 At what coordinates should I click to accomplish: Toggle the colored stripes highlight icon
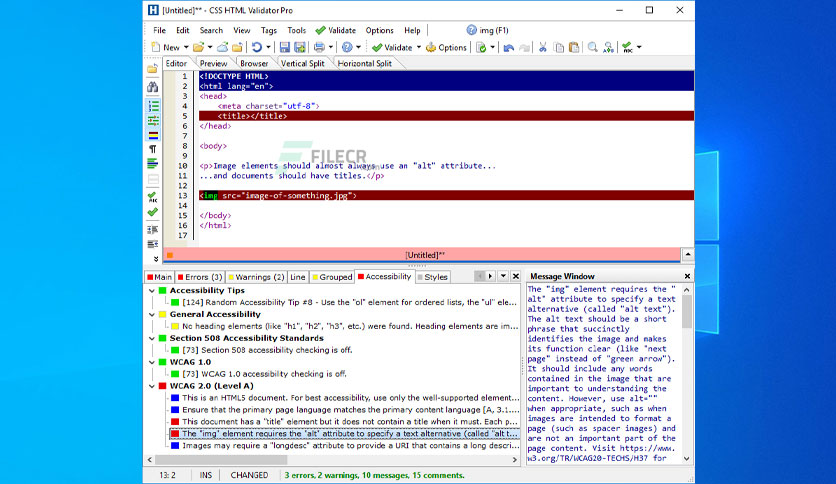pos(153,135)
